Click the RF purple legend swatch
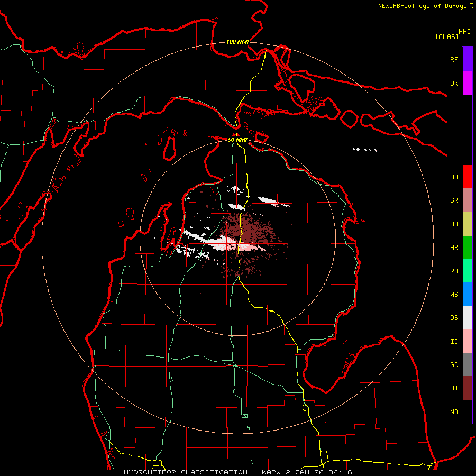 [x=467, y=59]
